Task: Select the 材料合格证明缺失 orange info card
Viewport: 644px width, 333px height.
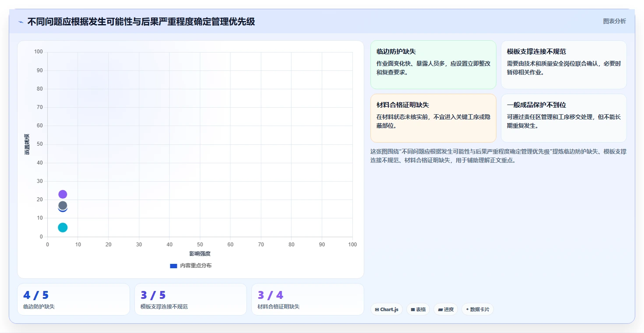Action: [433, 118]
